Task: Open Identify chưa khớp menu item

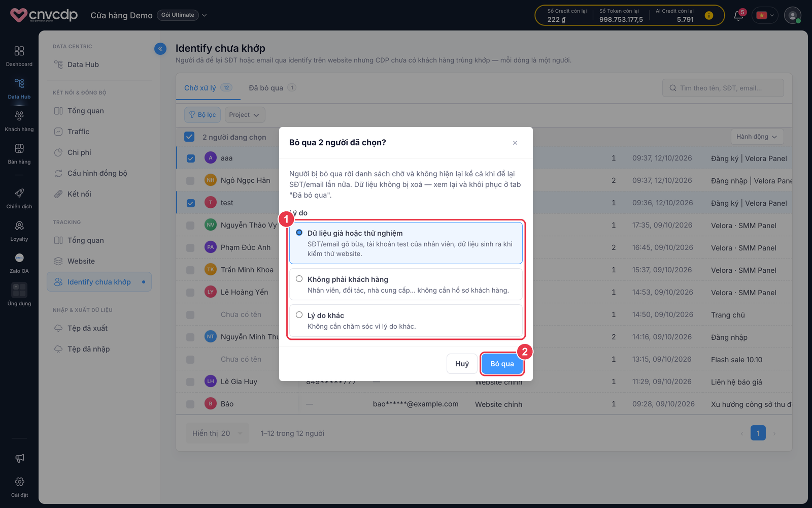Action: 99,282
